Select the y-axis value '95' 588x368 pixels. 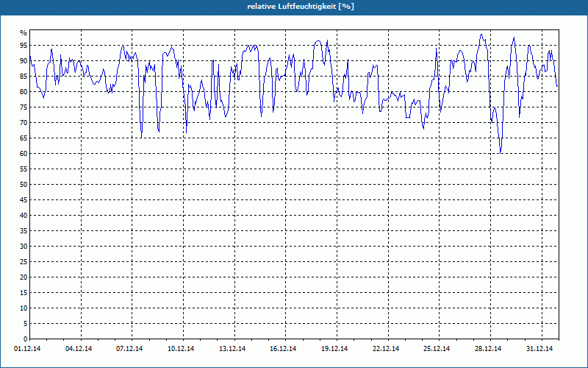pos(24,46)
